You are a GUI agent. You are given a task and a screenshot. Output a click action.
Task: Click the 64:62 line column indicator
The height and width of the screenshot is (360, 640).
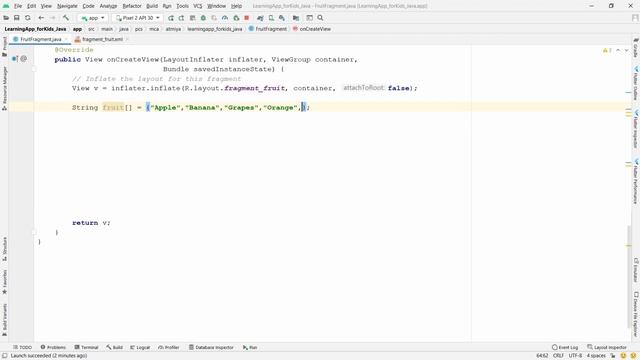(542, 356)
